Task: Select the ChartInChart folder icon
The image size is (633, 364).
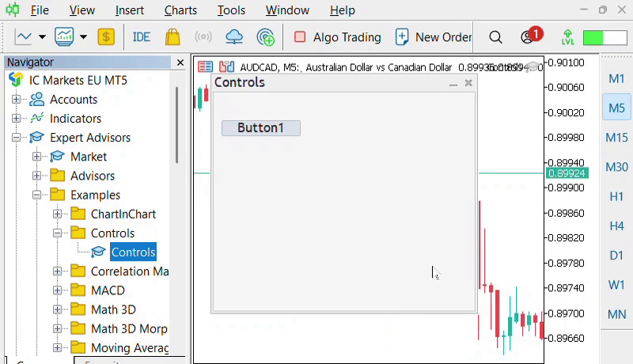Action: (78, 214)
